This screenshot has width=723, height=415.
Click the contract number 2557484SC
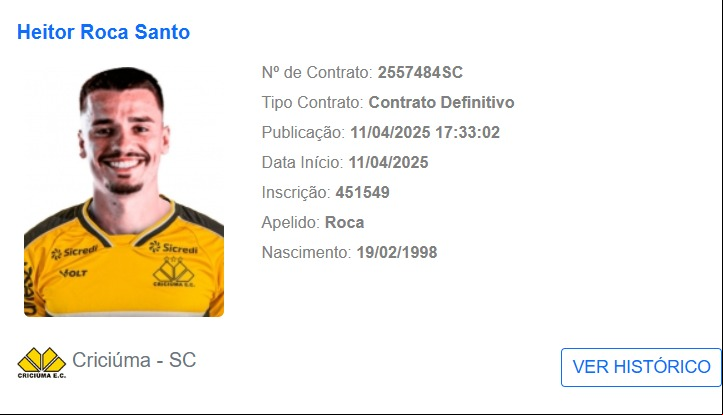[420, 72]
